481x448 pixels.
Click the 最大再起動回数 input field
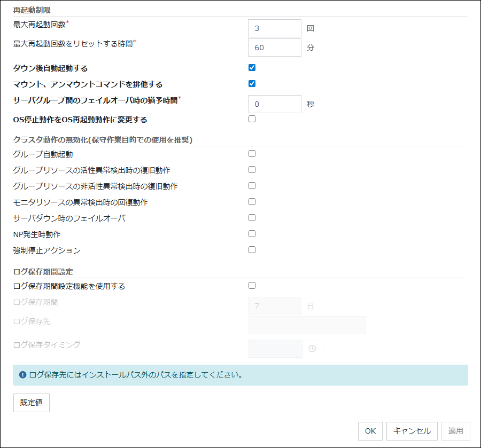coord(274,28)
